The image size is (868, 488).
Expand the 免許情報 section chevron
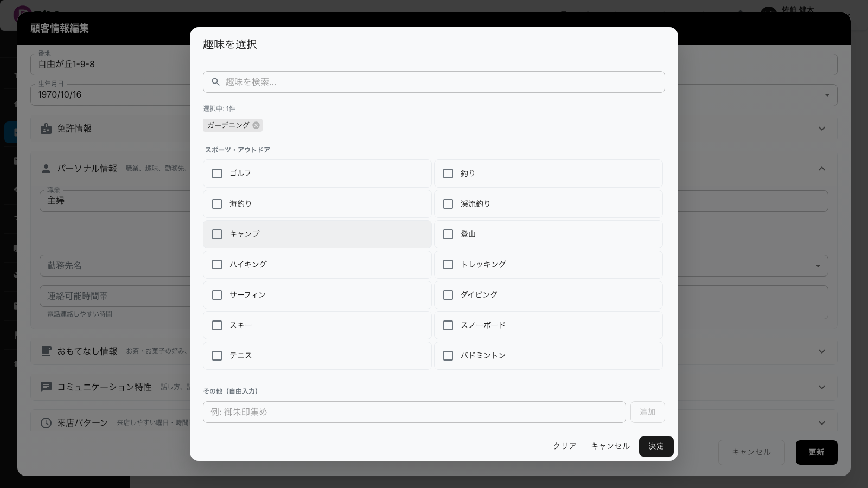pos(822,129)
